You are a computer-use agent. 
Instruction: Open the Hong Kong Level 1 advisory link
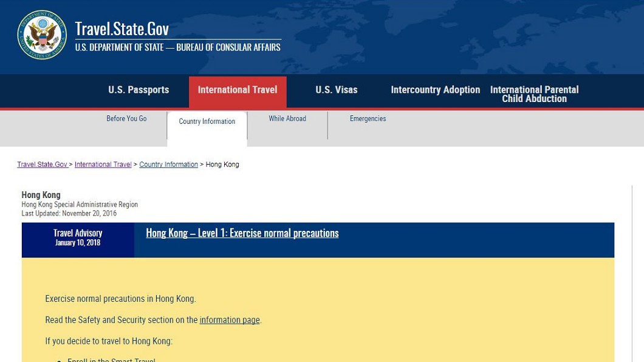pos(242,233)
